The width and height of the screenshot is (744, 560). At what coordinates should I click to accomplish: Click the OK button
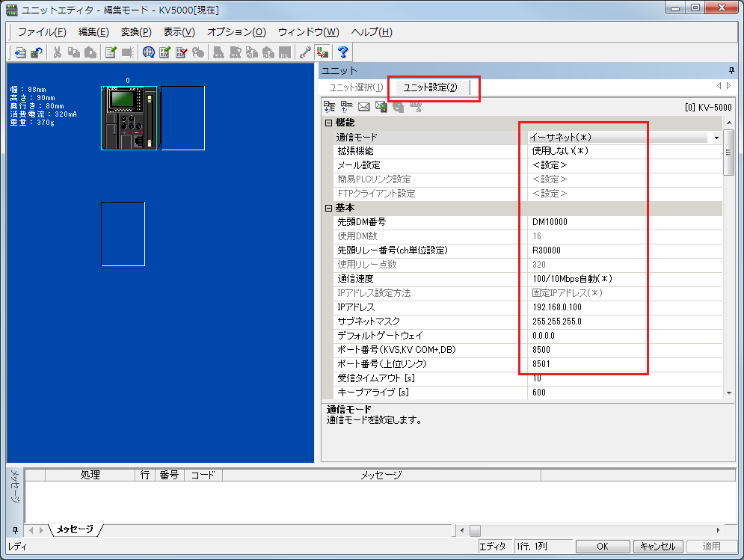point(602,546)
